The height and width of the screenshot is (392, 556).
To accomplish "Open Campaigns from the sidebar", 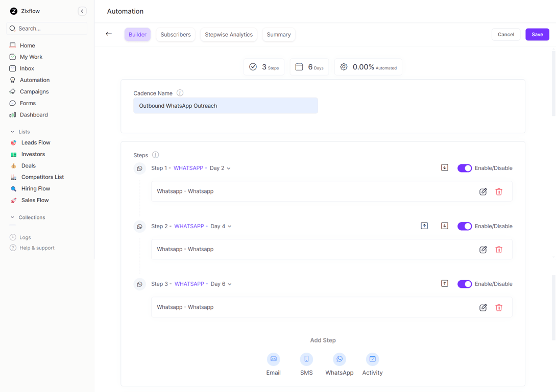I will (x=34, y=91).
